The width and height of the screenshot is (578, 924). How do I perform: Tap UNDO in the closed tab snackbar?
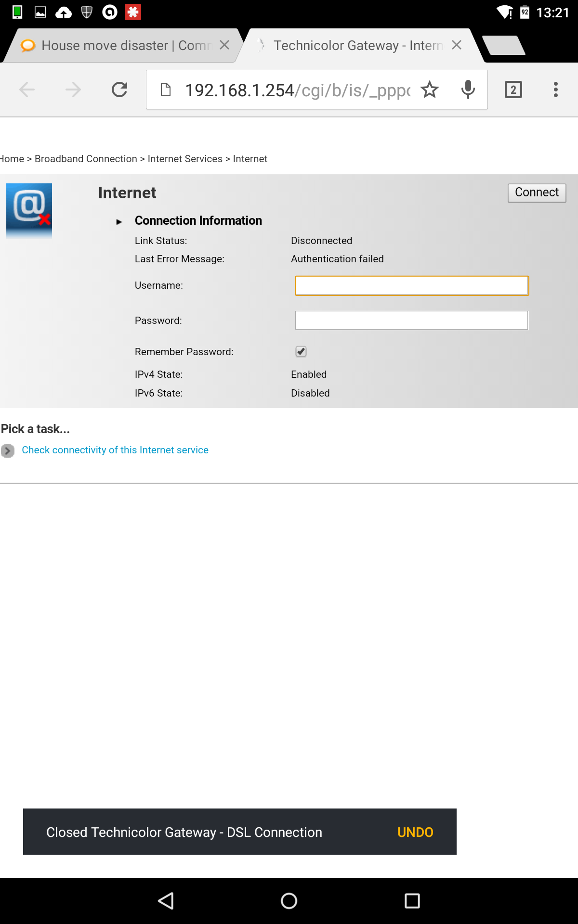coord(415,832)
